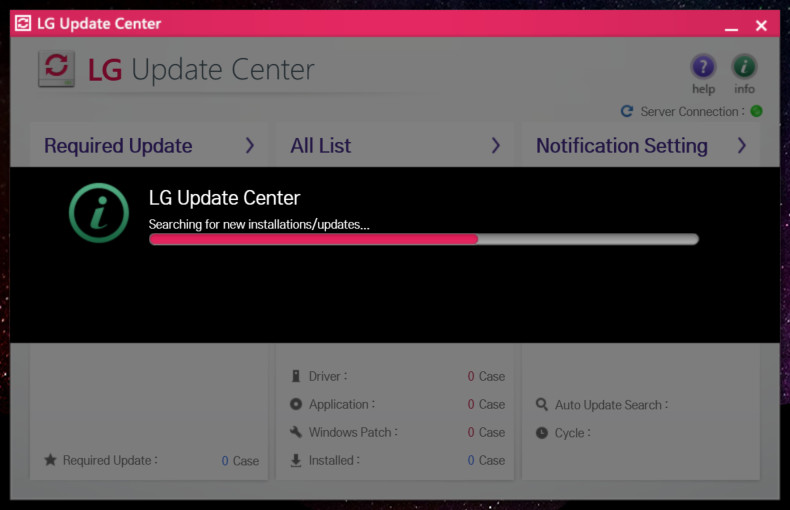Click the Installed '0 Case' value
The height and width of the screenshot is (510, 790).
coord(486,460)
